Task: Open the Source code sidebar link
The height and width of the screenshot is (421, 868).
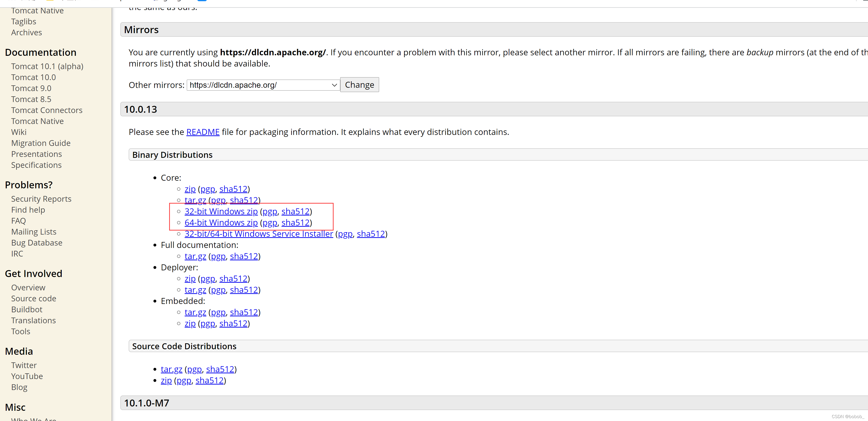Action: click(33, 299)
